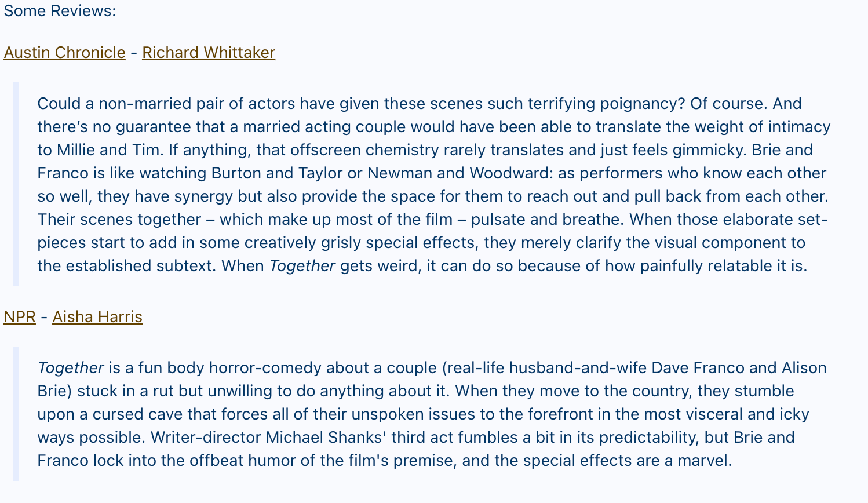Open Richard Whittaker's author link

click(x=208, y=52)
